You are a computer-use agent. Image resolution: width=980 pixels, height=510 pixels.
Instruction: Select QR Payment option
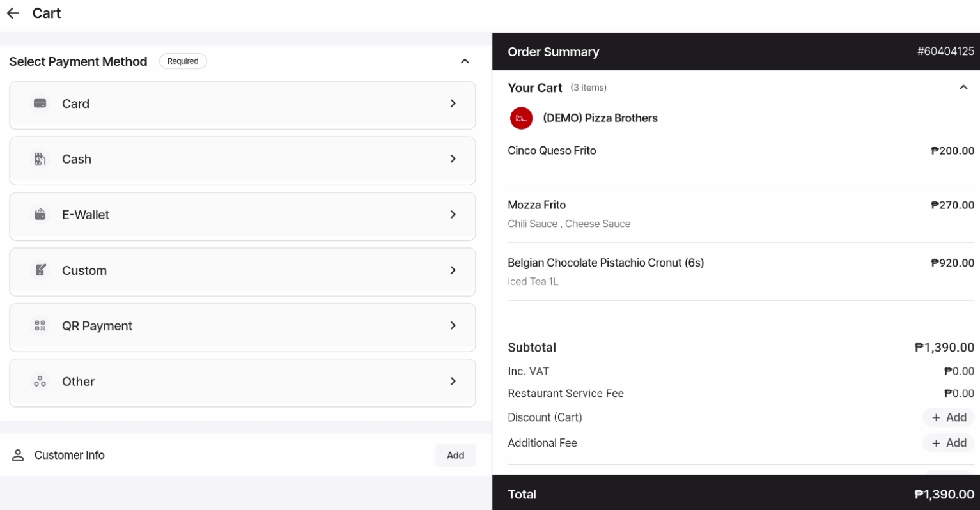tap(242, 326)
